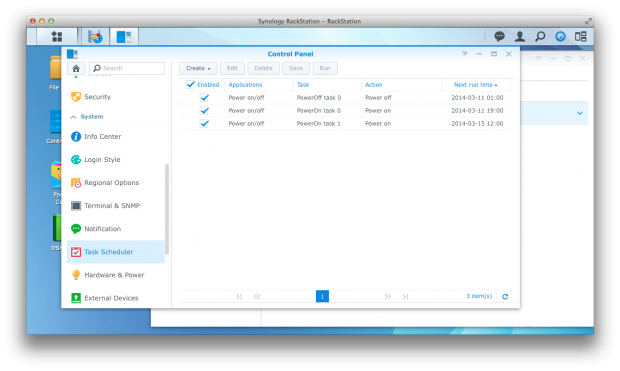Expand chevron in background window
This screenshot has height=371, width=620.
(580, 113)
